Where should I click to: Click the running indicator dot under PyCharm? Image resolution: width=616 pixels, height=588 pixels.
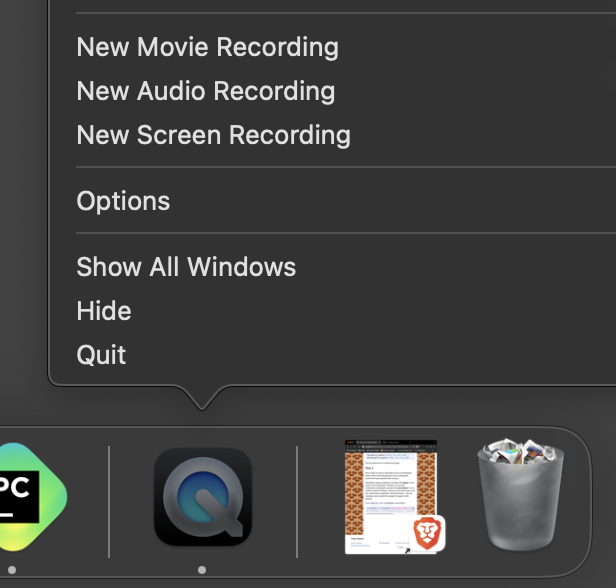coord(11,570)
